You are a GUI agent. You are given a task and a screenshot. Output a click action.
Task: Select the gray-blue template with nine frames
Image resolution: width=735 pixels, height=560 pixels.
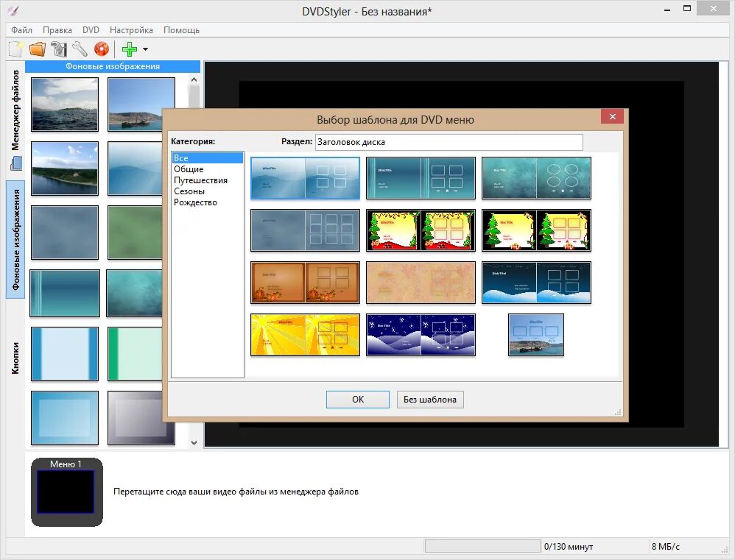[305, 230]
